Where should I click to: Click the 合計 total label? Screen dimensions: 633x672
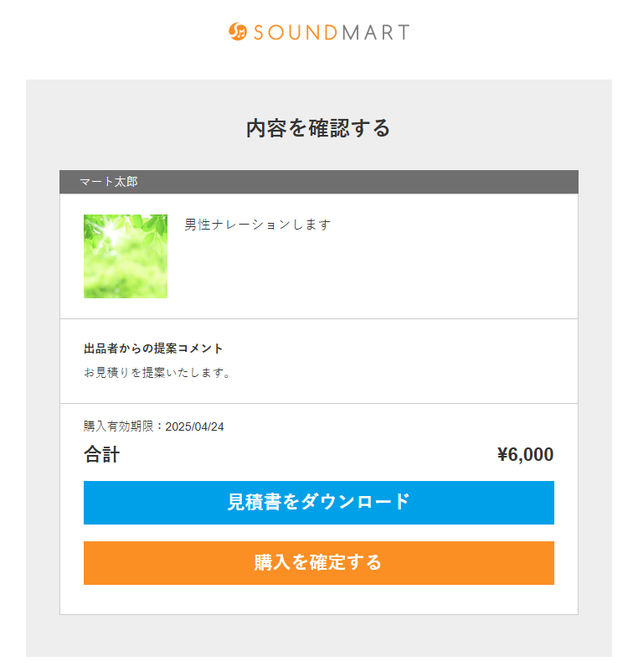coord(102,455)
